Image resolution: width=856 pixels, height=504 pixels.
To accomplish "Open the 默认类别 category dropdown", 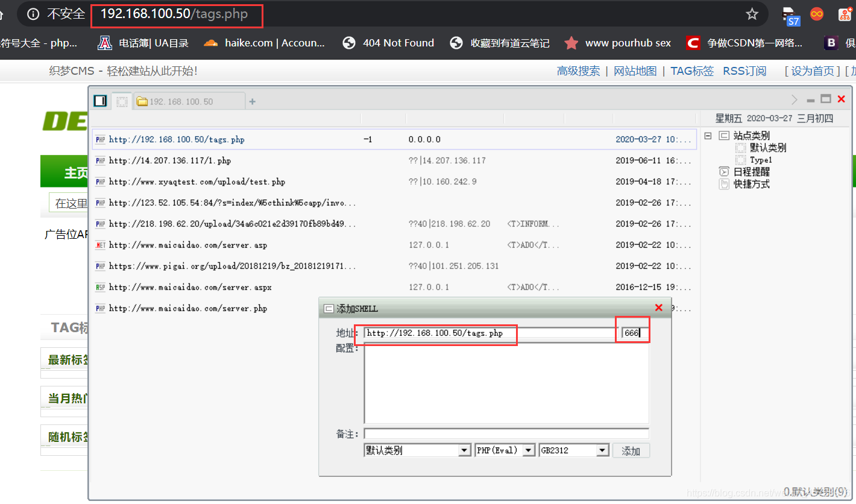I will click(417, 450).
